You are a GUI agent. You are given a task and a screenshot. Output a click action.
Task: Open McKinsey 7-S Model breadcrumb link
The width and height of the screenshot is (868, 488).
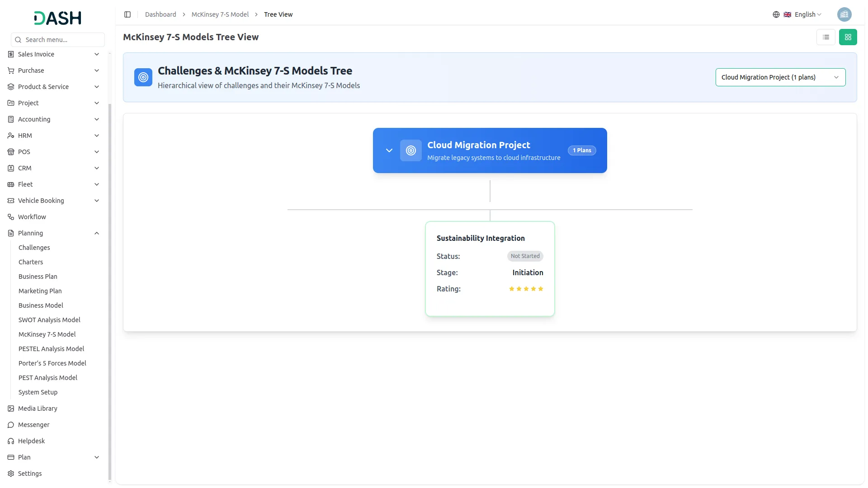coord(220,14)
